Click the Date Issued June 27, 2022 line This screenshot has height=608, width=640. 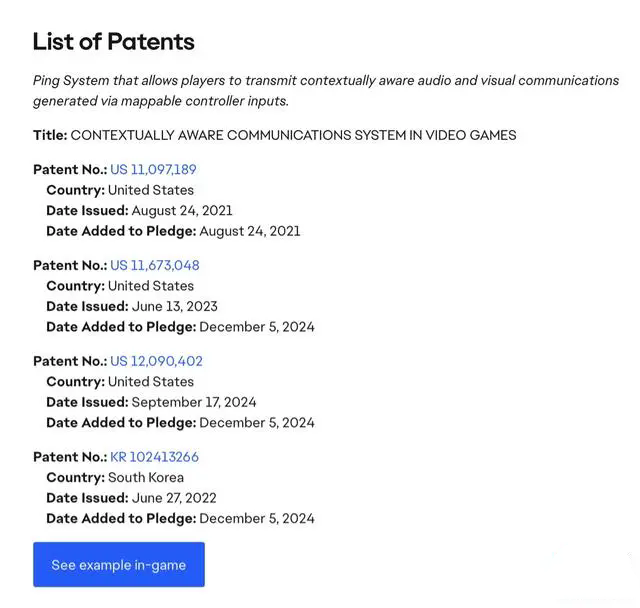click(x=131, y=498)
